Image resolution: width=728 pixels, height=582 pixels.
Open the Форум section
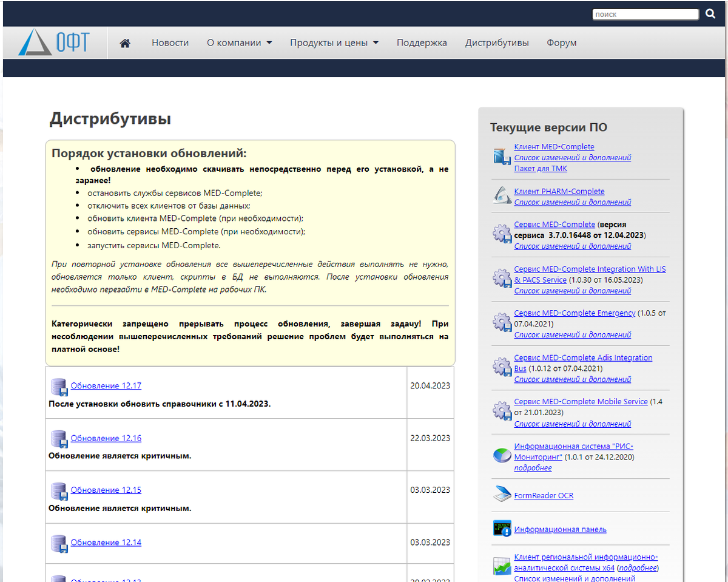coord(561,42)
